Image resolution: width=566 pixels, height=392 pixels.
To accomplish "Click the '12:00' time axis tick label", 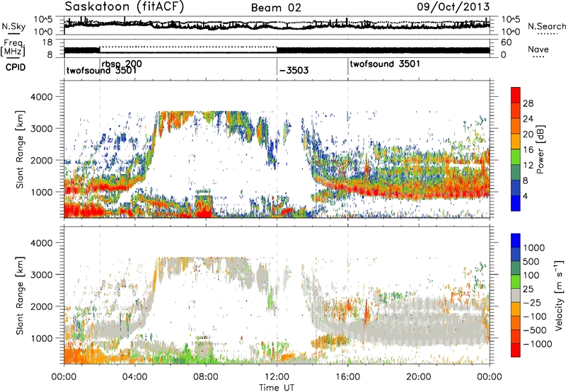I will 277,377.
